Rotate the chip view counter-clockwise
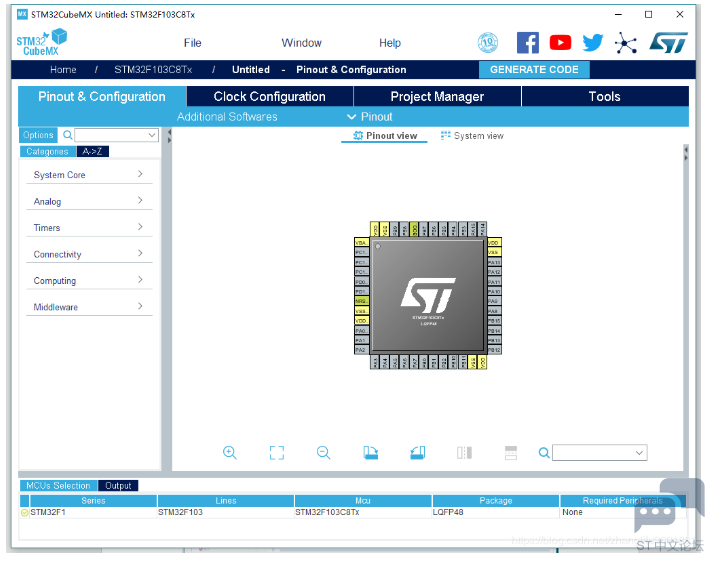 pyautogui.click(x=417, y=452)
